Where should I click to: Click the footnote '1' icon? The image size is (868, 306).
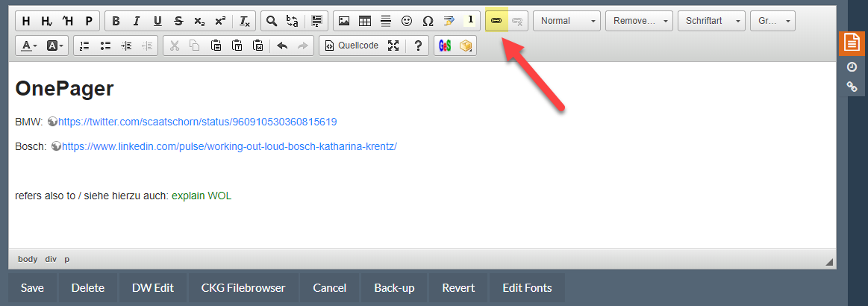click(470, 21)
